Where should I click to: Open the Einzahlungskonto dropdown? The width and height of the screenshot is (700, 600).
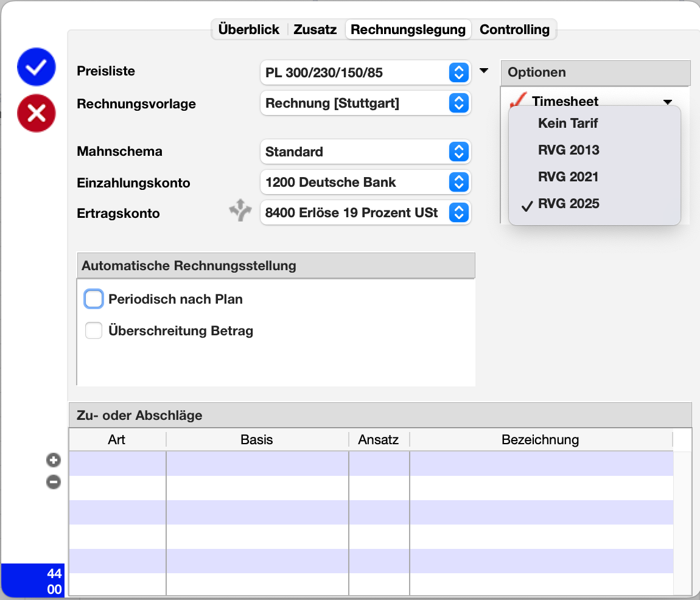[365, 182]
